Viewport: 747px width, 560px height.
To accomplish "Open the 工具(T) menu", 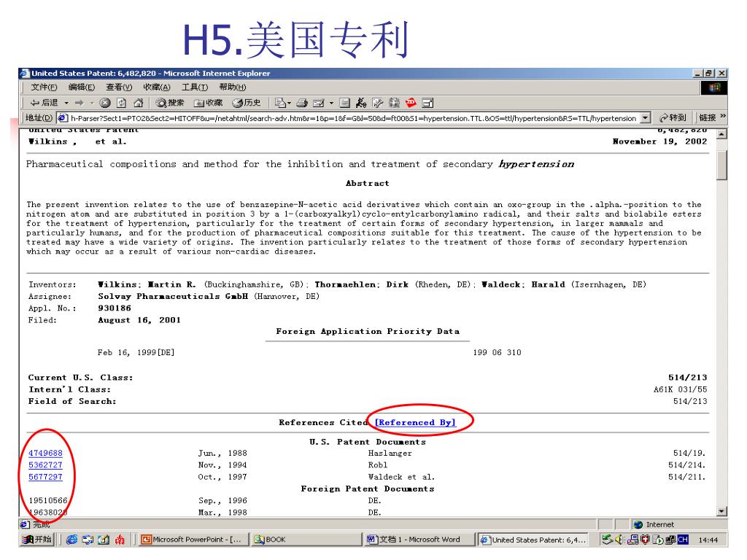I will pyautogui.click(x=195, y=87).
